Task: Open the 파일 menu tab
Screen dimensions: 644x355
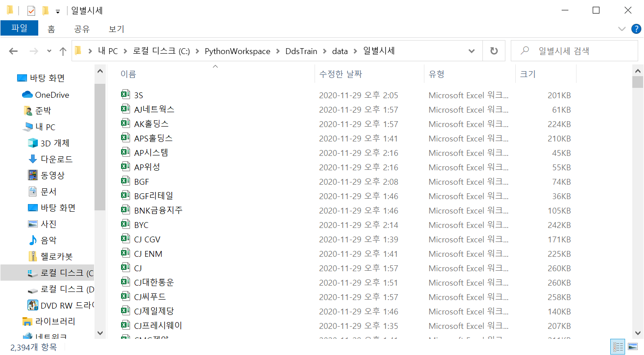Action: click(19, 28)
